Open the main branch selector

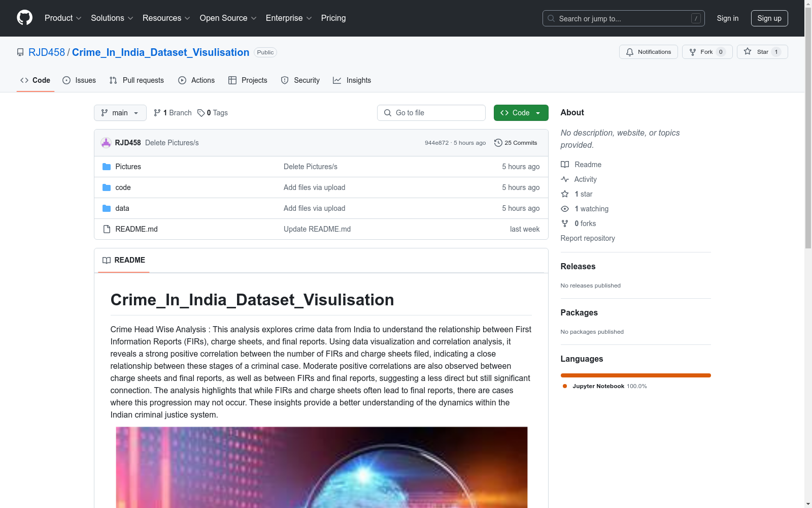point(120,113)
